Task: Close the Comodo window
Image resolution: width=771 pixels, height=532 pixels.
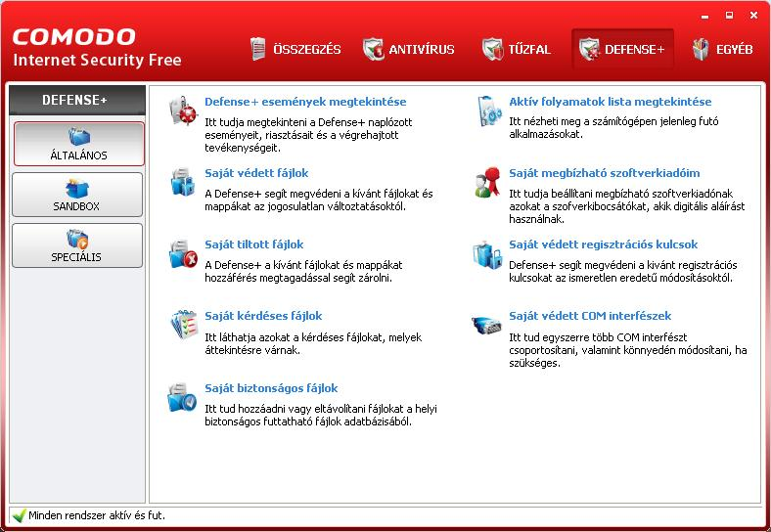Action: tap(753, 16)
